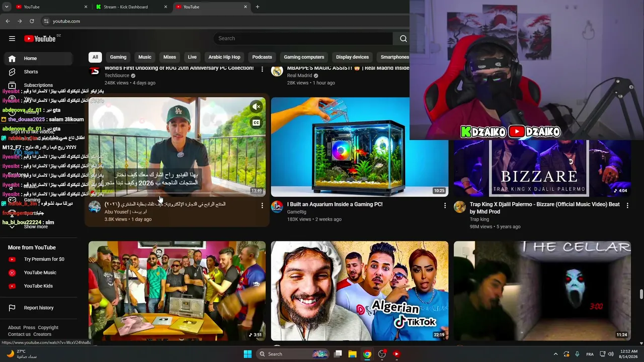Open Home in the YouTube sidebar

(x=38, y=58)
